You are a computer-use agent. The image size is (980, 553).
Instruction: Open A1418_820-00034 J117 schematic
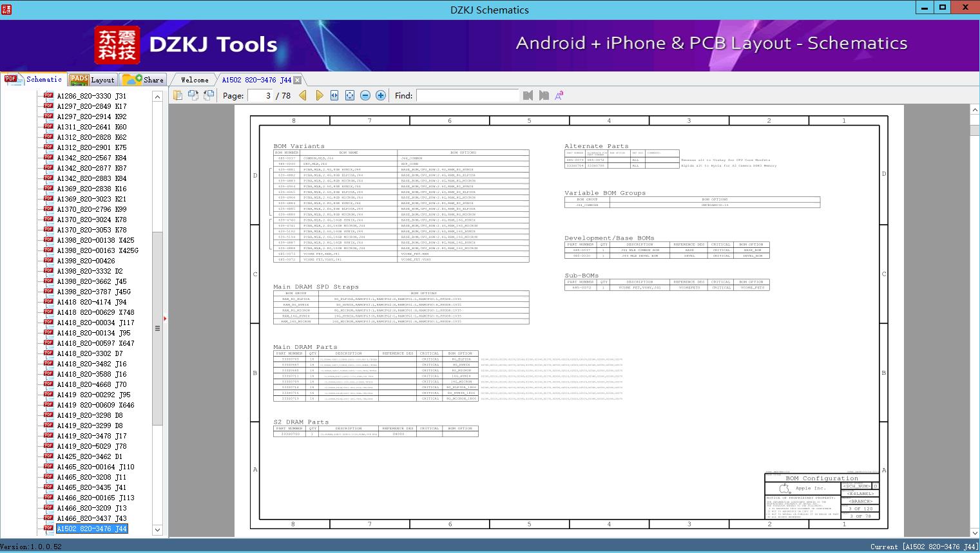(x=95, y=323)
